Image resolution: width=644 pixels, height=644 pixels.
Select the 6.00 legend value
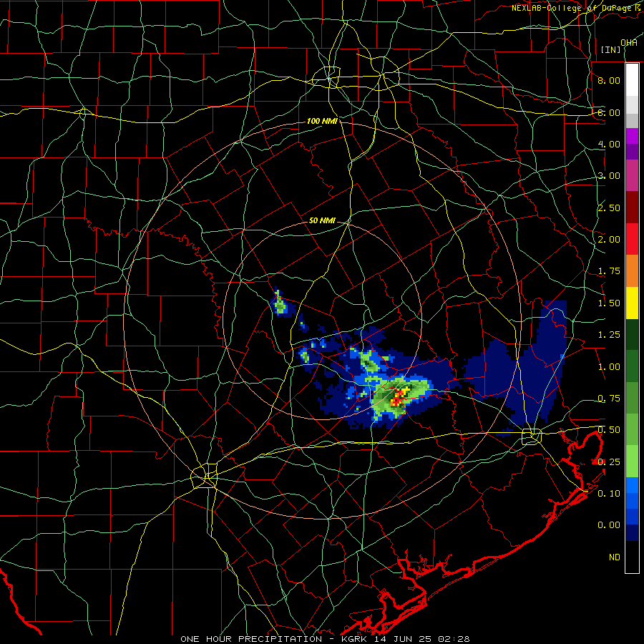pyautogui.click(x=609, y=112)
